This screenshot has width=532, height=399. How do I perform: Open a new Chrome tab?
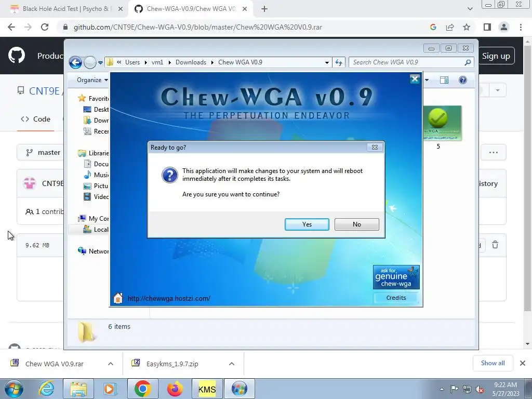tap(264, 9)
